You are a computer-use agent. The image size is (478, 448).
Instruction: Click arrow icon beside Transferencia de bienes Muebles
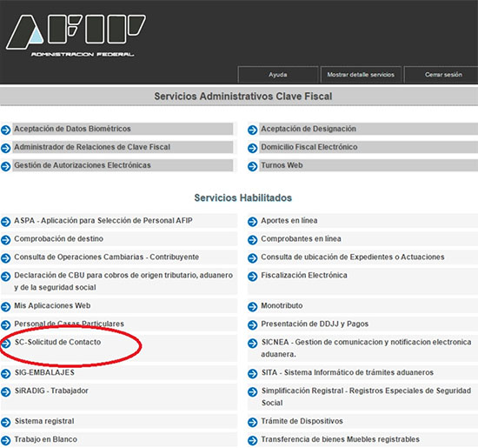(x=252, y=441)
